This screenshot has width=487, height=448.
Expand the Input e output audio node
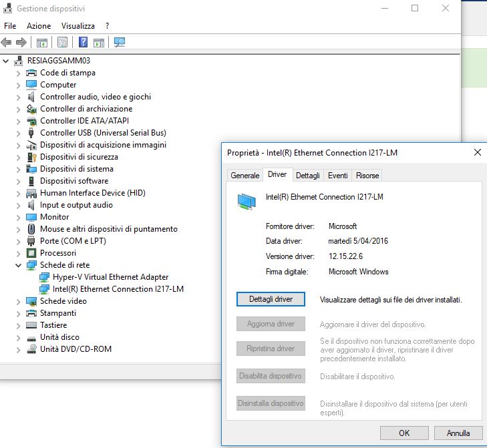point(18,206)
